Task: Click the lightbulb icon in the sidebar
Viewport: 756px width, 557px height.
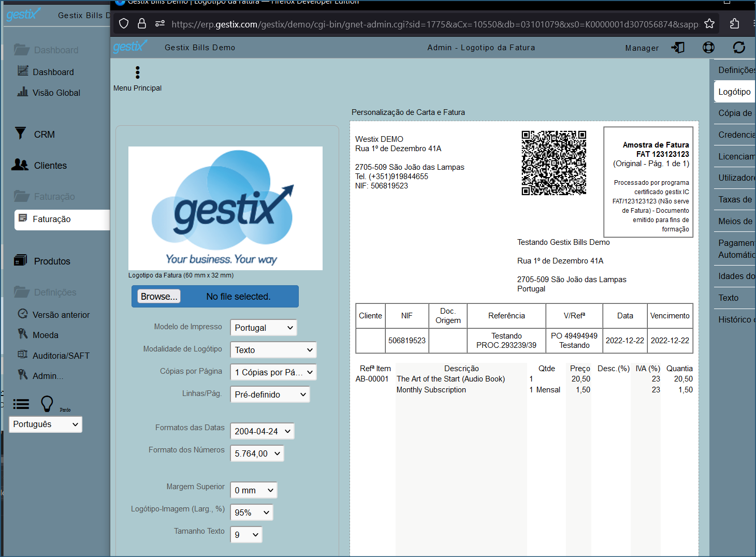Action: pos(47,404)
